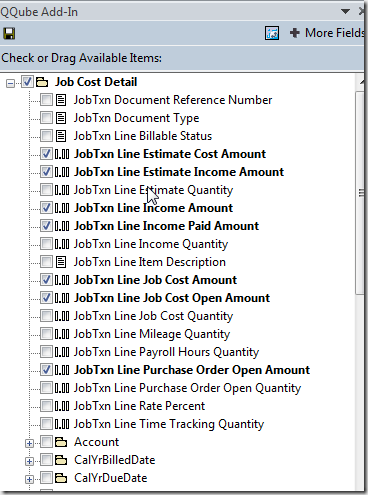Click the Job Cost Detail folder icon
This screenshot has width=368, height=495.
coord(42,82)
